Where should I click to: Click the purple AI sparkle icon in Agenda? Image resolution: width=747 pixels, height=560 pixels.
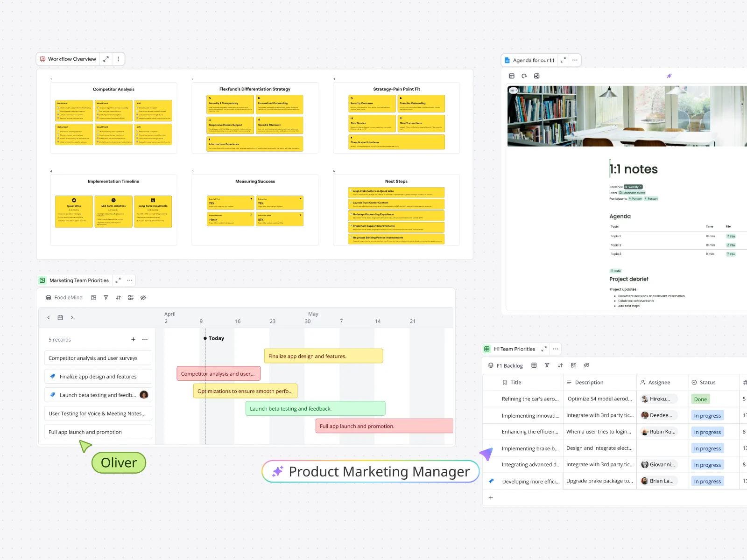click(669, 76)
